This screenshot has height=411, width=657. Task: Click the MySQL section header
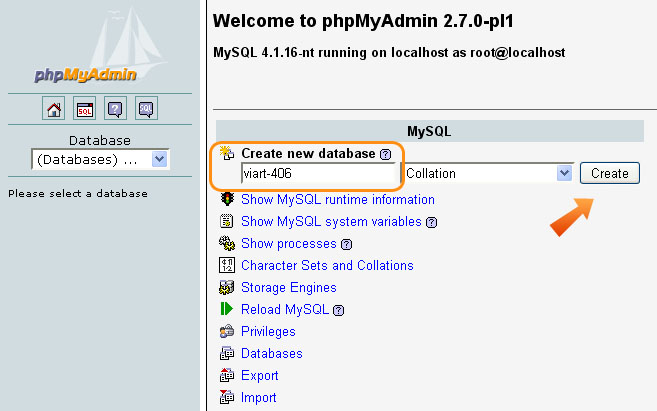pyautogui.click(x=429, y=131)
